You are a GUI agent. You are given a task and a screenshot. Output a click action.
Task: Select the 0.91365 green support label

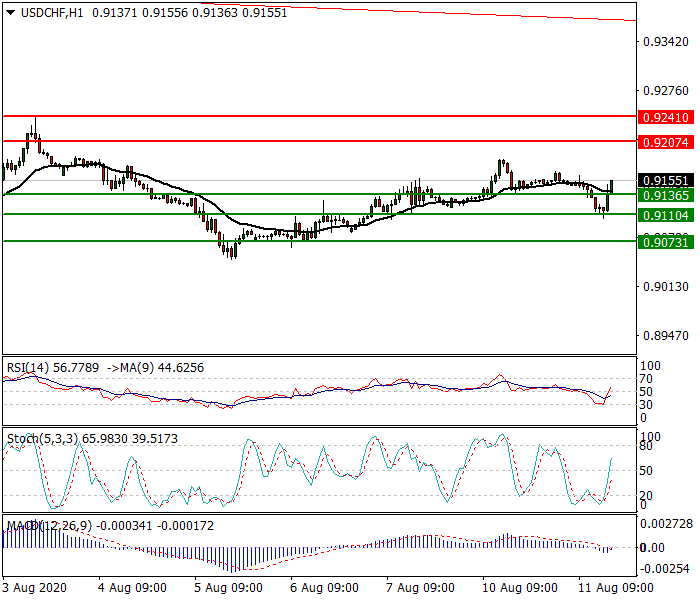tap(666, 196)
